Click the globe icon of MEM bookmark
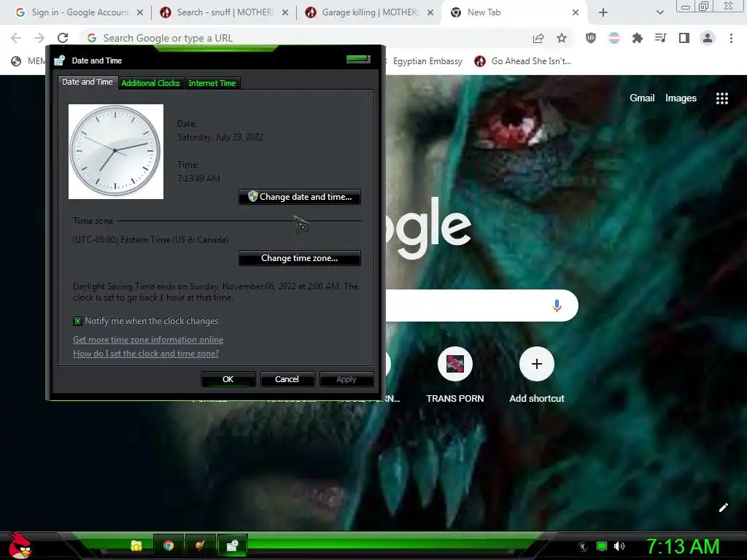 pyautogui.click(x=16, y=61)
